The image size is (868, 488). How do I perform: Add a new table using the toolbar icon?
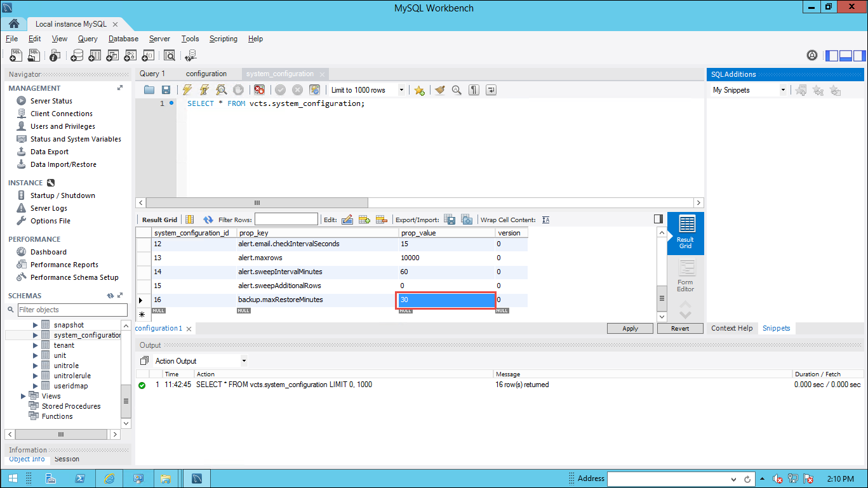pyautogui.click(x=95, y=56)
